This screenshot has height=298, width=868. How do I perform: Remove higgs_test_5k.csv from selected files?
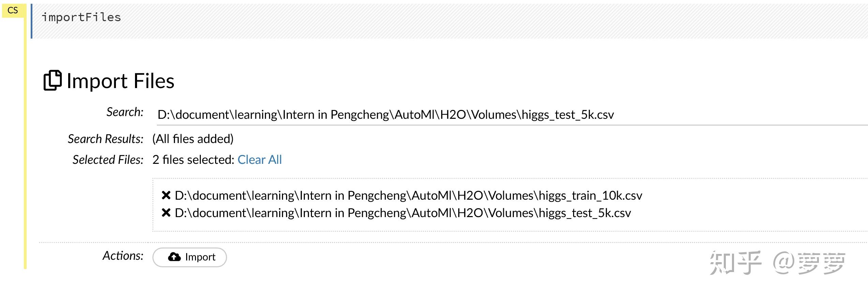click(166, 213)
